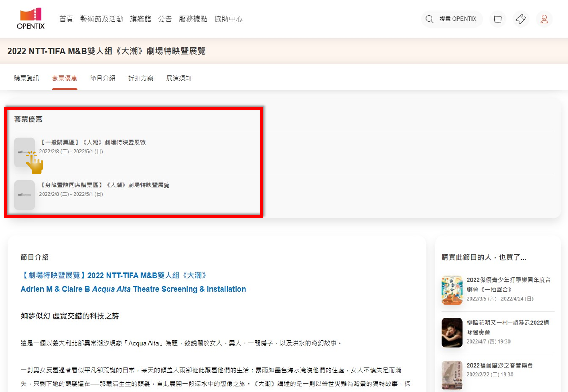Click the 身障暨陪同席購票區 package thumbnail
This screenshot has width=568, height=392.
pyautogui.click(x=24, y=195)
